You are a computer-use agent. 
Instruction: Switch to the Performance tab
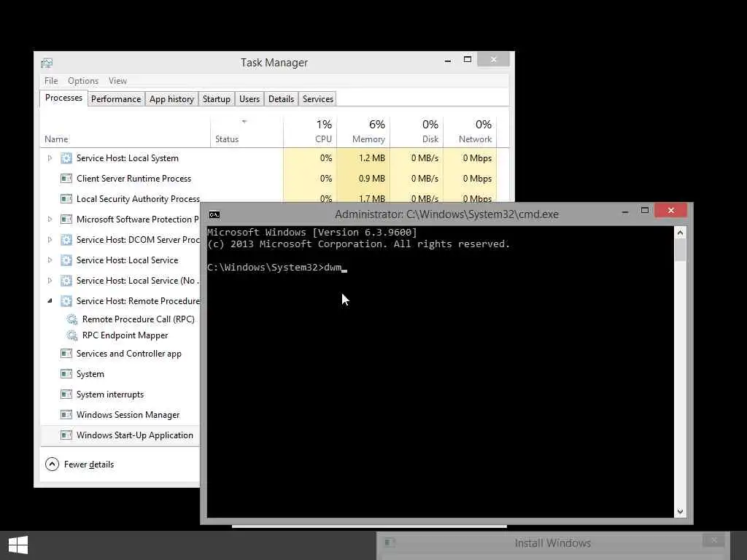coord(116,99)
